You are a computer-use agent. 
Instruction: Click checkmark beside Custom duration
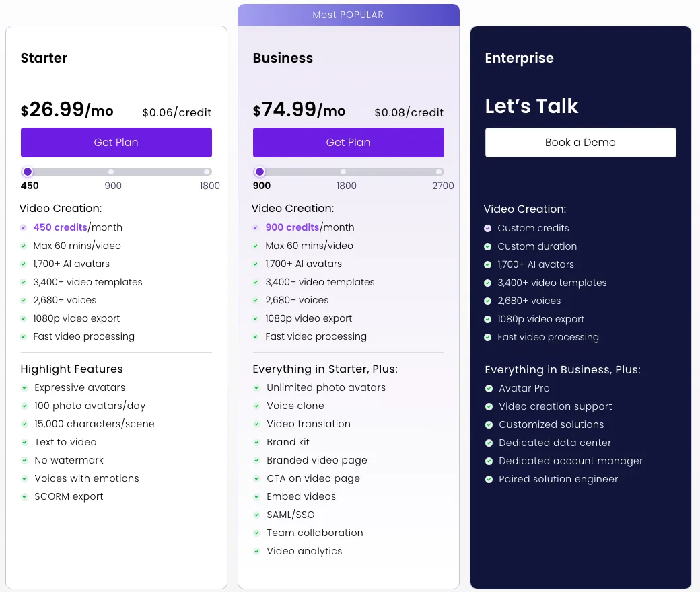[x=487, y=247]
